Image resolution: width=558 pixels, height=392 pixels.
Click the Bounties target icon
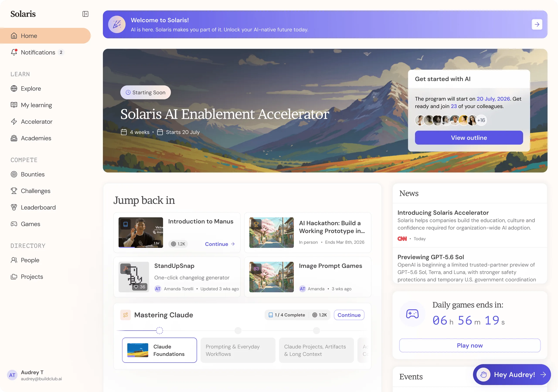pyautogui.click(x=14, y=174)
